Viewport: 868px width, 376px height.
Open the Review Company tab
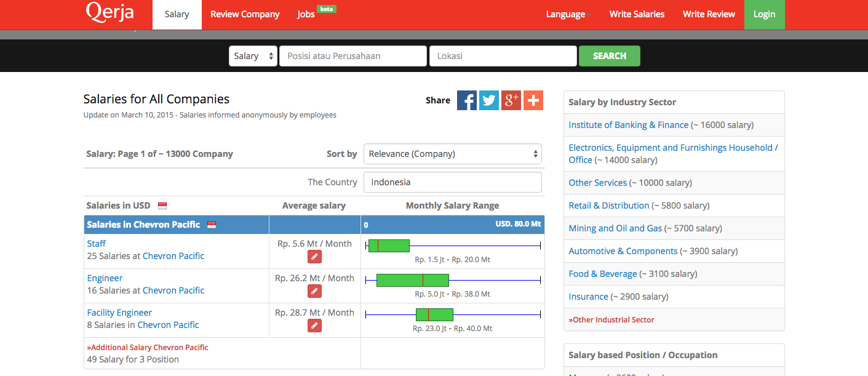click(x=245, y=14)
